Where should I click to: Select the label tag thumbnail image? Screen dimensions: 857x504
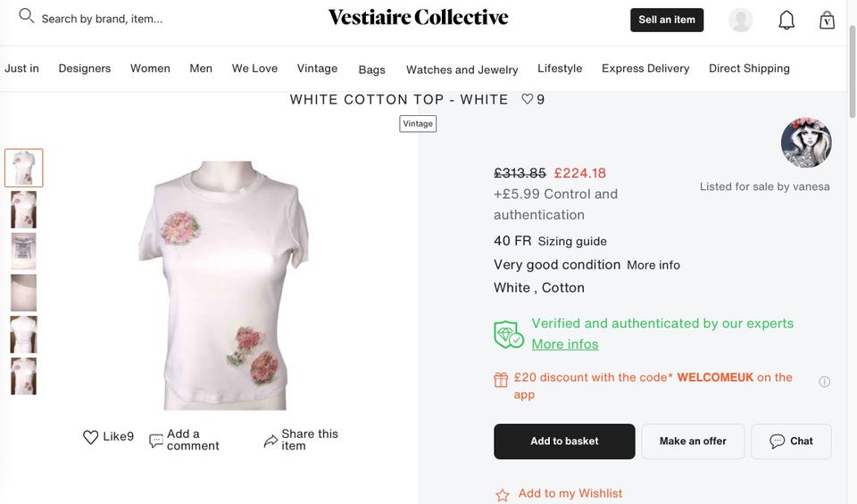pos(23,252)
